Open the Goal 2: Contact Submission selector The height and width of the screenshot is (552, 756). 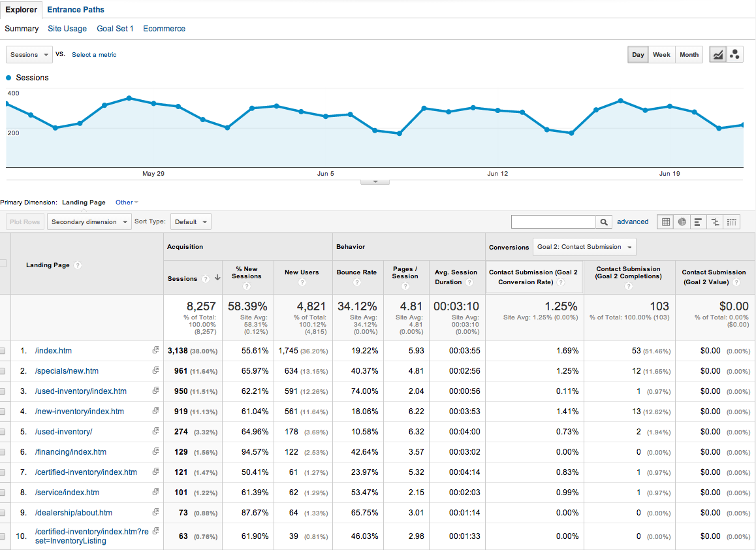pos(584,247)
